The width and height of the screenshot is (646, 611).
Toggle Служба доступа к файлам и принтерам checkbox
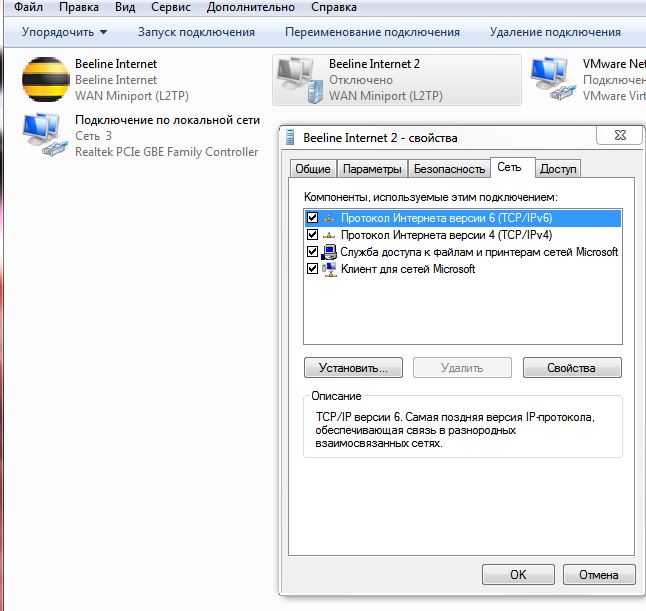pos(312,252)
